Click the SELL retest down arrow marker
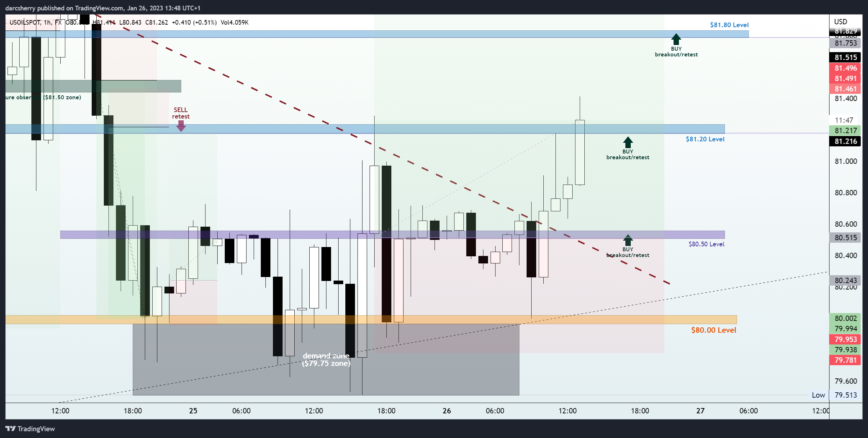The width and height of the screenshot is (868, 438). [181, 126]
